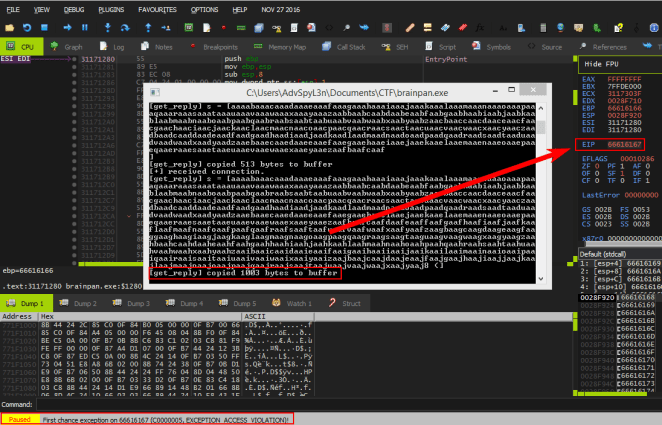The width and height of the screenshot is (662, 425).
Task: Open the FAVOURITES menu
Action: pos(157,9)
